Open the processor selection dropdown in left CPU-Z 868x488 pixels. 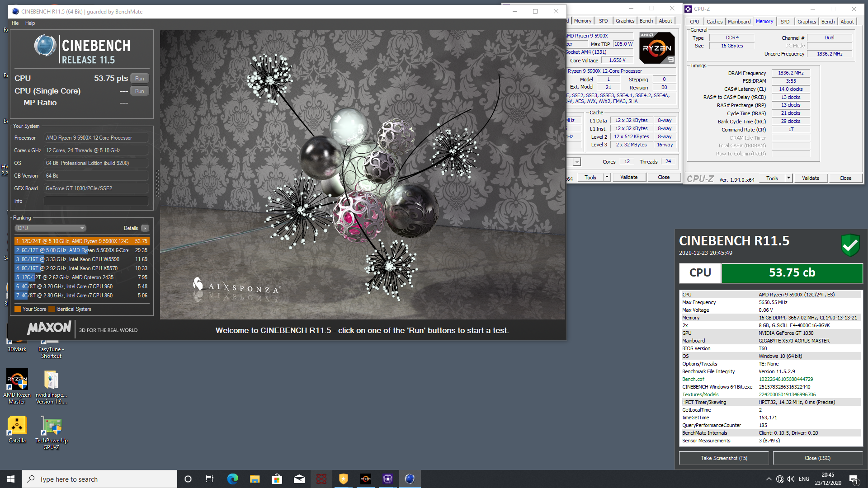click(577, 162)
